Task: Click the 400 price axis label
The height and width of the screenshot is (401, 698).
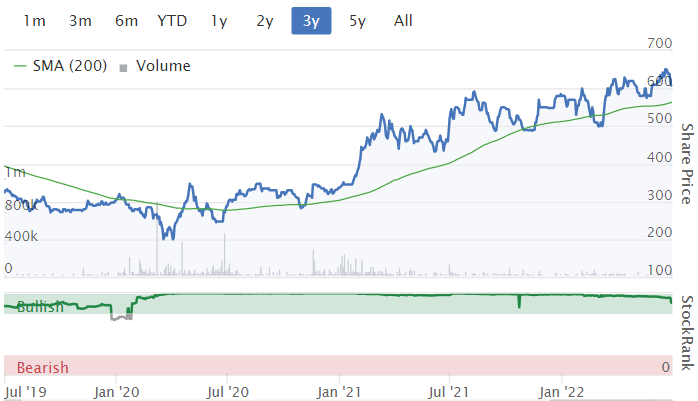Action: tap(660, 157)
